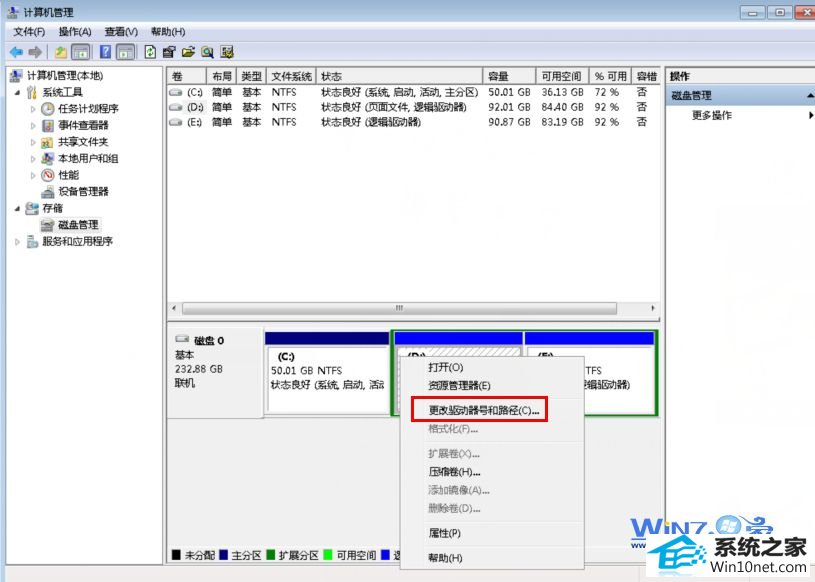Open the 帮助(H) menu
Image resolution: width=815 pixels, height=582 pixels.
click(167, 32)
